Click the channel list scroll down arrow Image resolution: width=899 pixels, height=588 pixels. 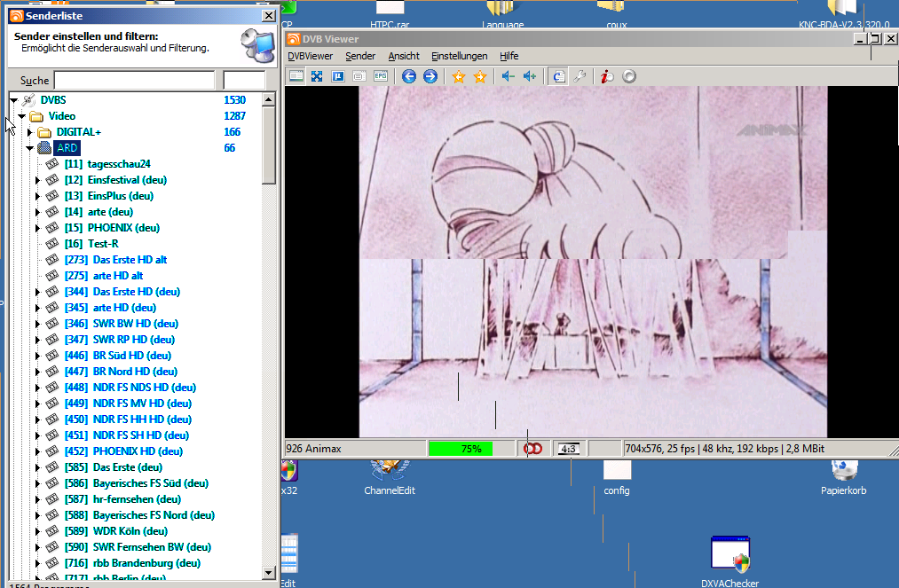(x=269, y=572)
